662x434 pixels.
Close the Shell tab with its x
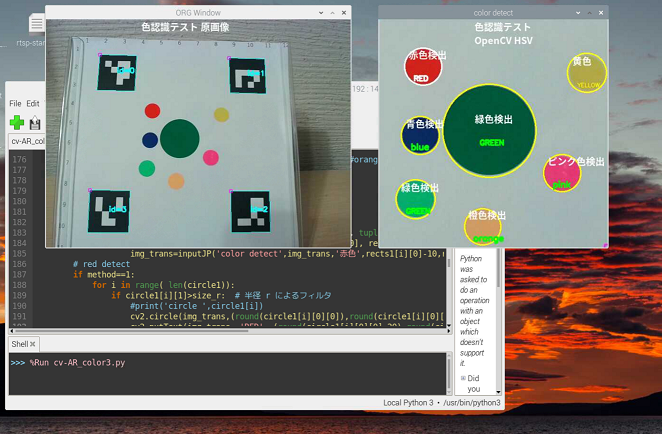click(x=33, y=344)
